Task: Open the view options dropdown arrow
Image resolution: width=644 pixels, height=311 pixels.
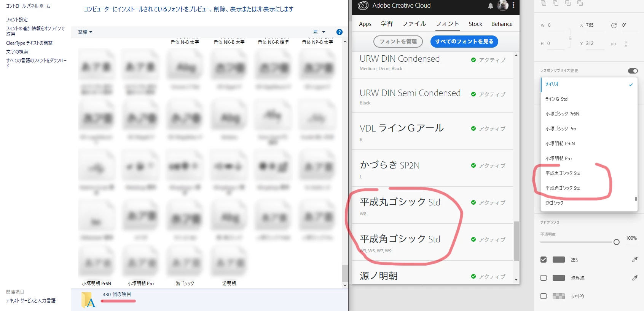Action: coord(324,32)
